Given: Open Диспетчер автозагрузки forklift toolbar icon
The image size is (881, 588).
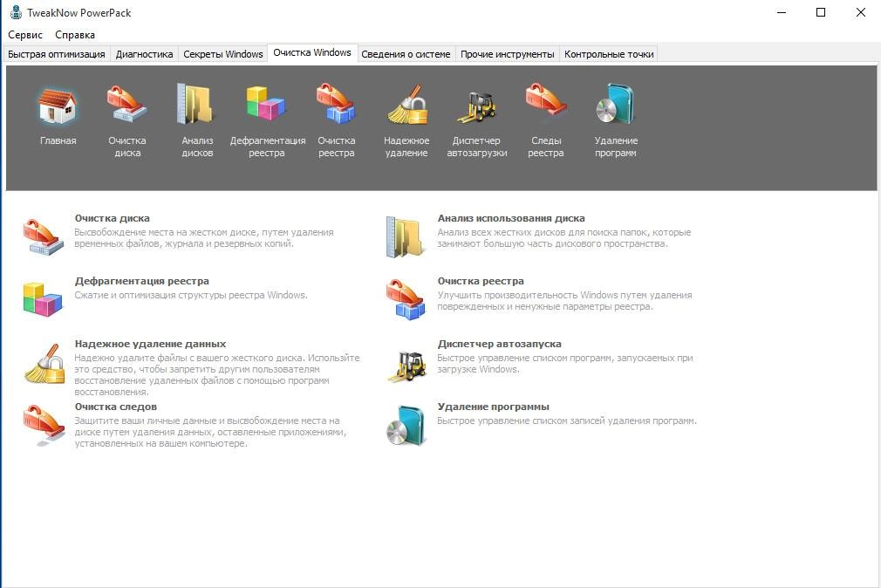Looking at the screenshot, I should coord(476,106).
